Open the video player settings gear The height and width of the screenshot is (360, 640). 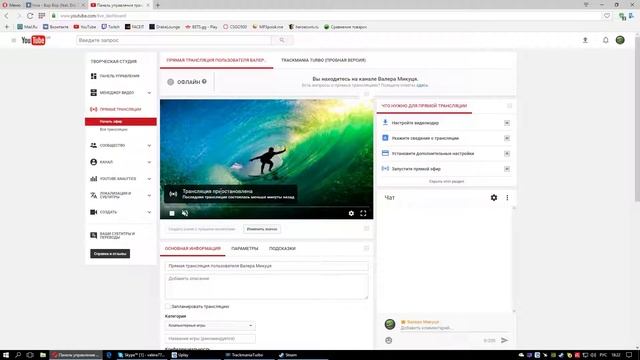point(351,213)
